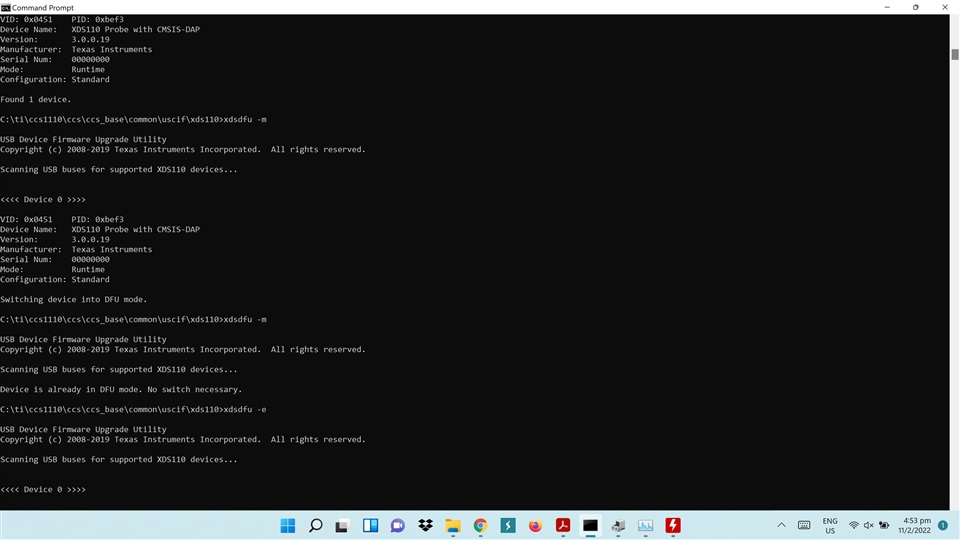Click the muted volume icon

pos(869,525)
